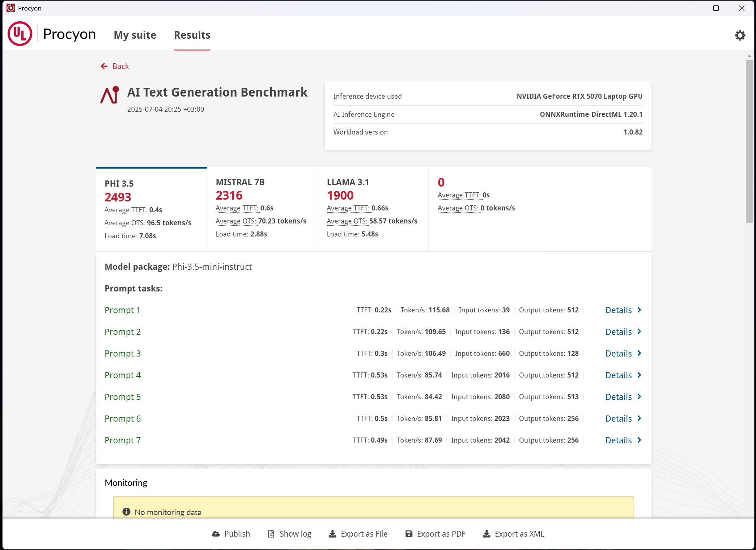Open Details link for Prompt 3
This screenshot has width=756, height=550.
(x=619, y=353)
